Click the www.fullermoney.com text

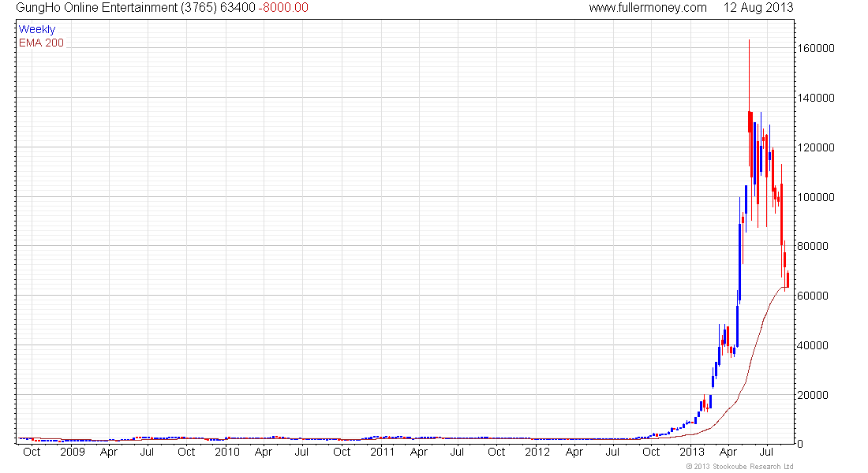pos(648,8)
